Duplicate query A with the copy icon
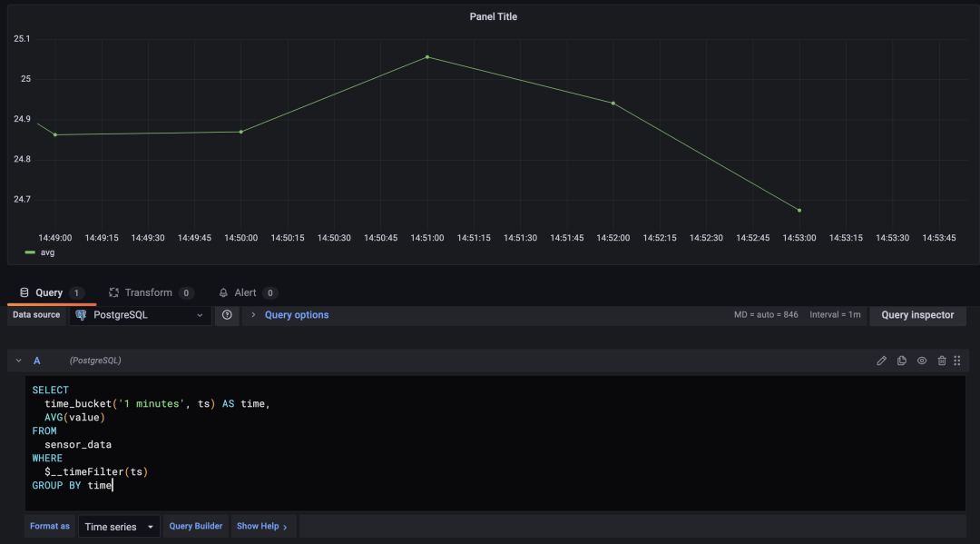980x544 pixels. [901, 361]
